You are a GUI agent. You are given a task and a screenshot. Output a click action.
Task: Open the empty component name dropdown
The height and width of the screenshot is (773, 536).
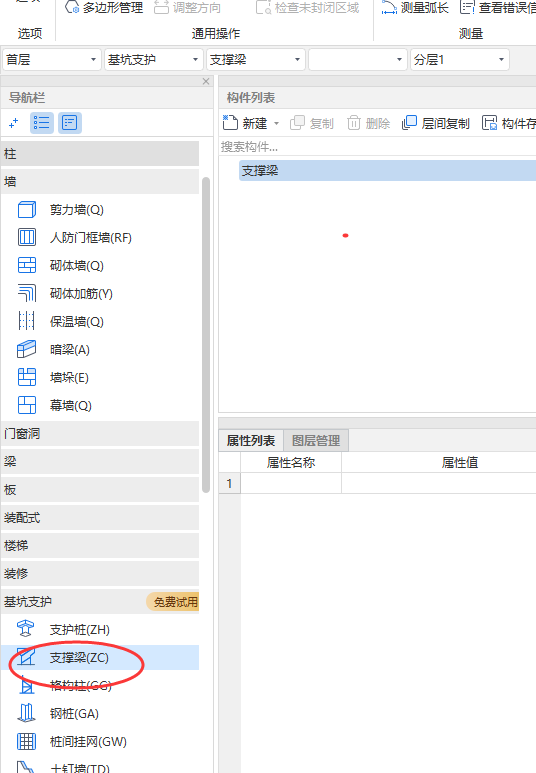[x=358, y=60]
